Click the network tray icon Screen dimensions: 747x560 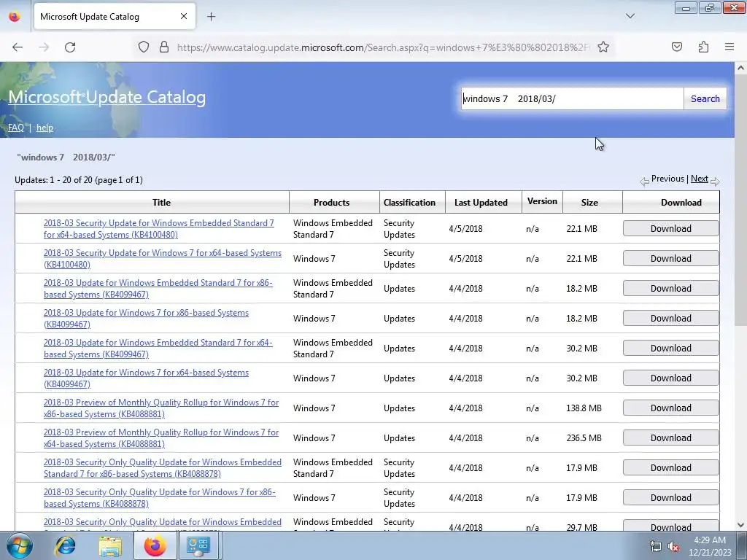[656, 546]
